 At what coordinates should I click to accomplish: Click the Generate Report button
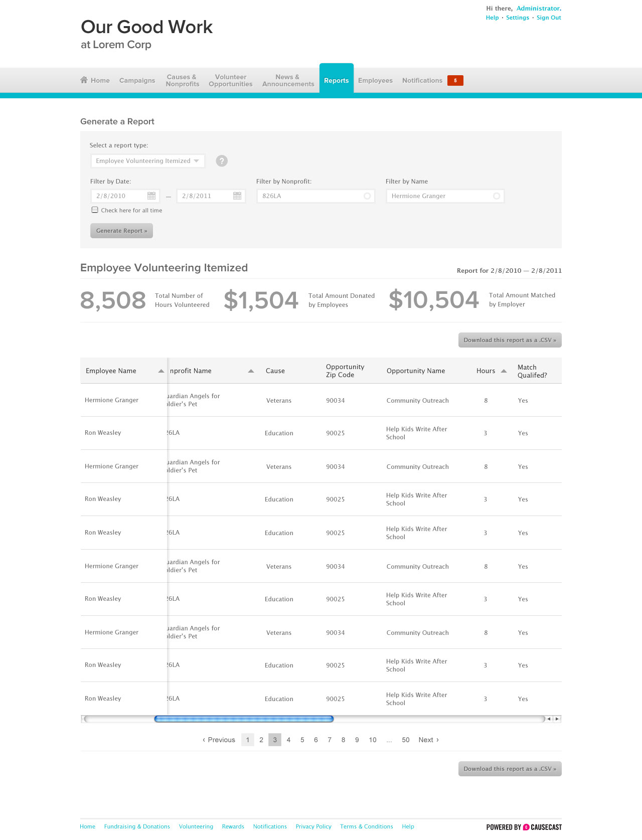pos(121,231)
